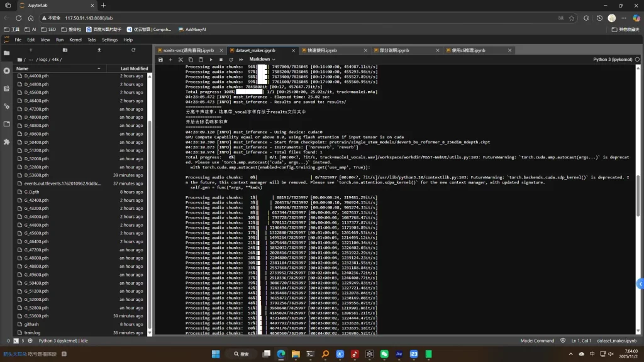This screenshot has height=362, width=644.
Task: Open the running terminals and kernels panel
Action: 6,70
